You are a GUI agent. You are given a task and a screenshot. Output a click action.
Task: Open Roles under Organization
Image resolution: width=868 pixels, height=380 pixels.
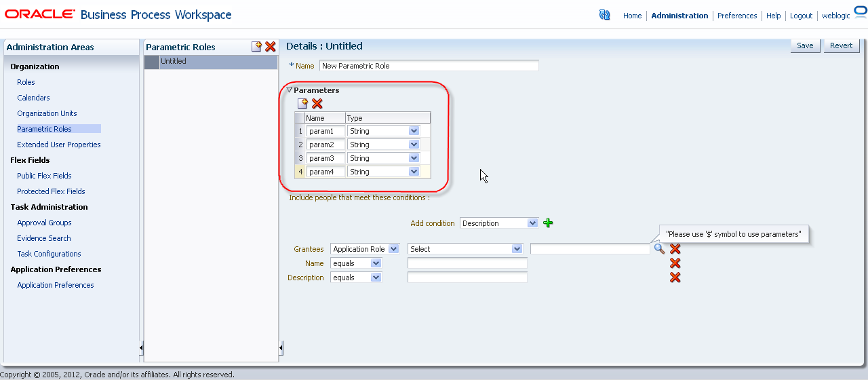(26, 82)
